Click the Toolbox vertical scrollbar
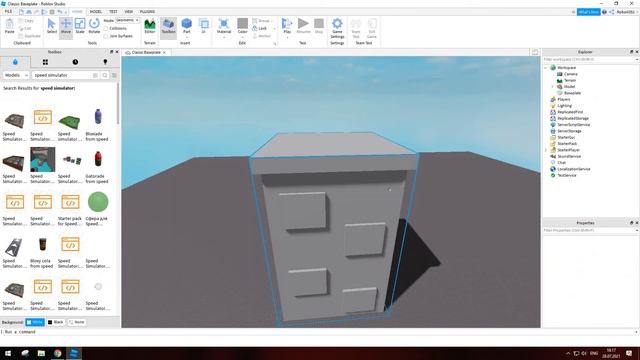This screenshot has height=360, width=640. pos(118,104)
